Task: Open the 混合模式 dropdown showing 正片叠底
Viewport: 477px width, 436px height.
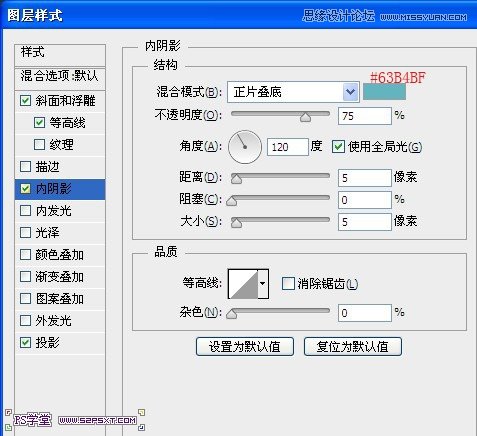Action: 293,92
